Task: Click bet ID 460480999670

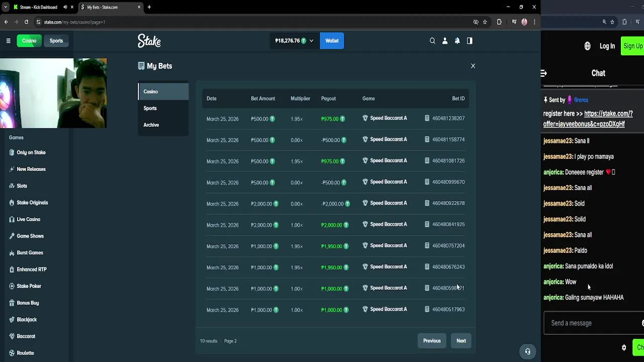Action: tap(448, 182)
